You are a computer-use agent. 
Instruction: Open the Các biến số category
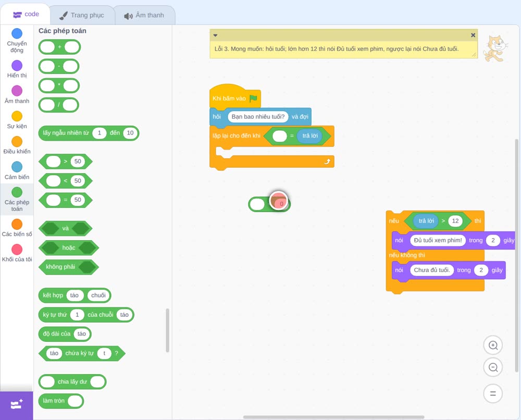[x=17, y=228]
